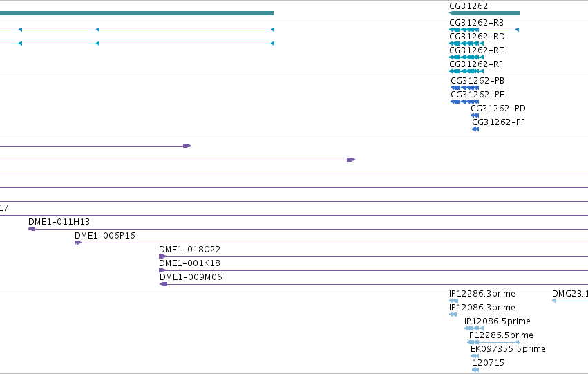588x374 pixels.
Task: Select the DMG2B feature label
Action: (569, 294)
